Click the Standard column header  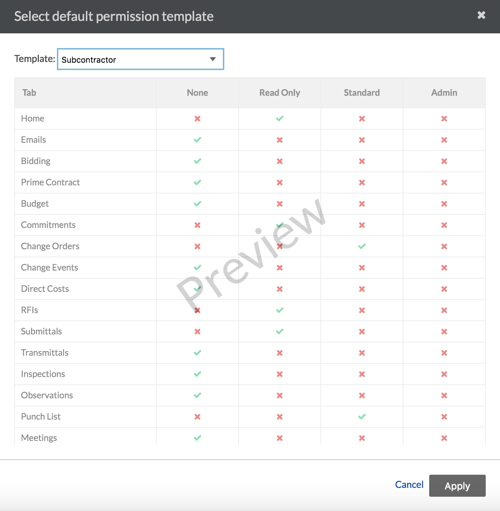(x=362, y=92)
